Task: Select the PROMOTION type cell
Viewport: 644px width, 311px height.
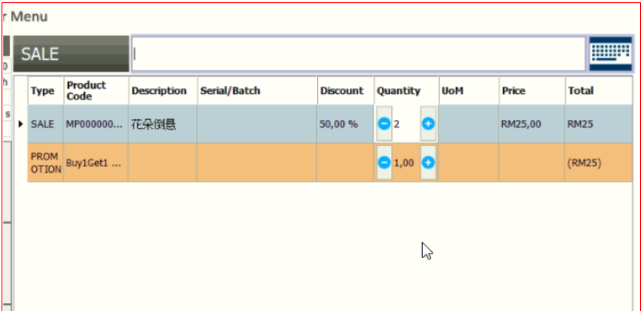Action: tap(45, 163)
